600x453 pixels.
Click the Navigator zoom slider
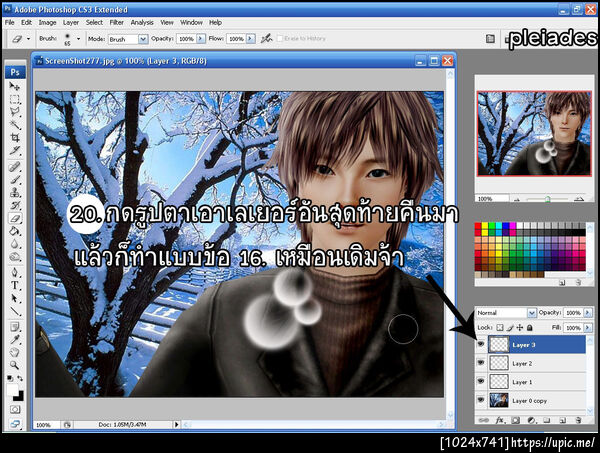548,199
